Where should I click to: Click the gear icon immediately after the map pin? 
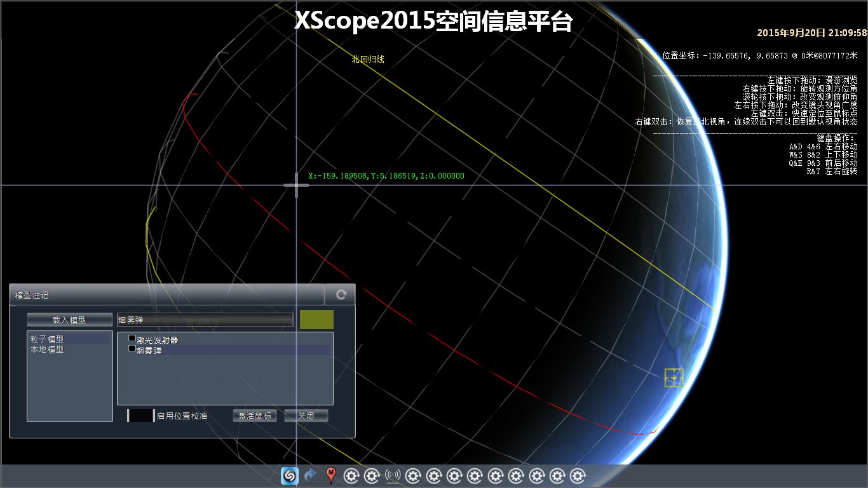tap(351, 475)
